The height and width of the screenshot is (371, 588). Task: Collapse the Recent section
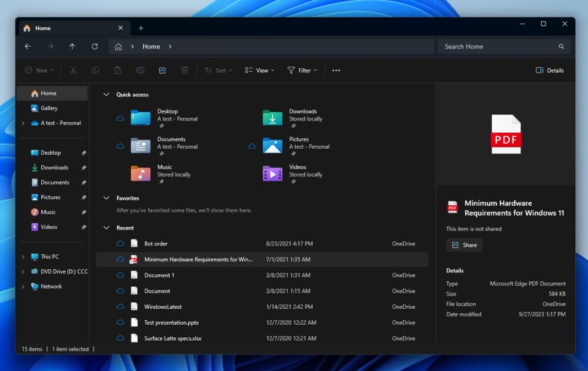tap(106, 228)
